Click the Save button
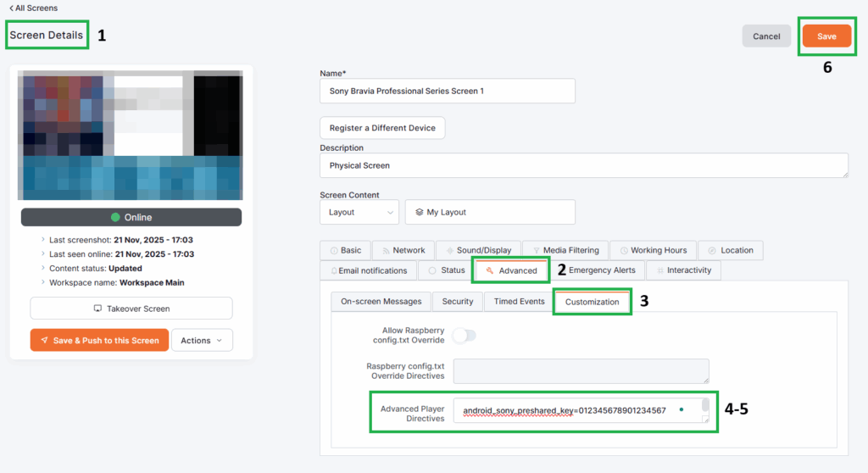 (826, 36)
